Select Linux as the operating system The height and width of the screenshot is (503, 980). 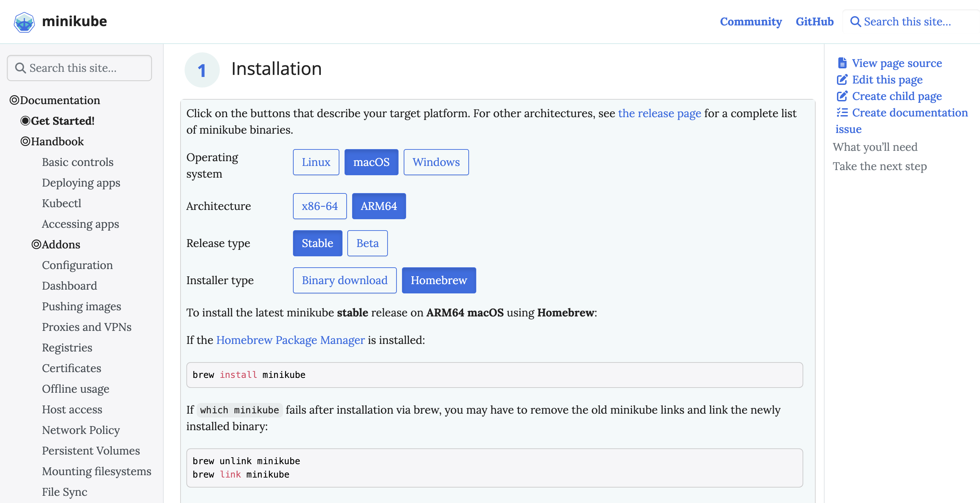tap(316, 162)
